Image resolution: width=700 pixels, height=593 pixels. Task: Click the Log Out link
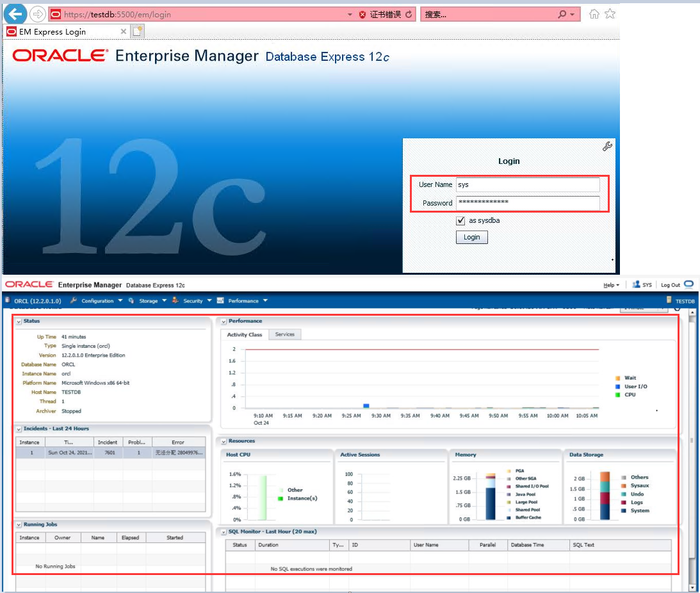pyautogui.click(x=670, y=285)
